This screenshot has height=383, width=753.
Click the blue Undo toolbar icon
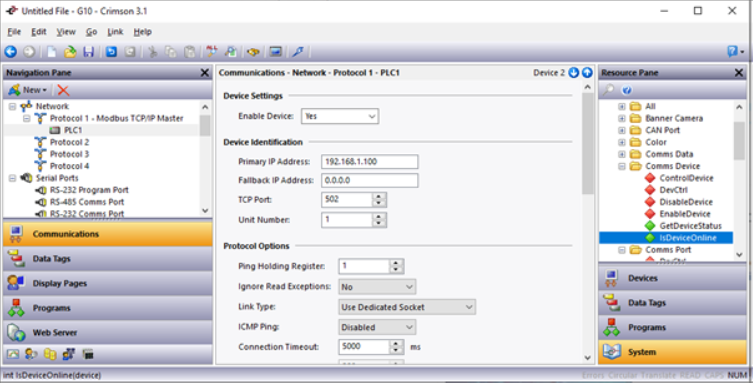coord(111,52)
